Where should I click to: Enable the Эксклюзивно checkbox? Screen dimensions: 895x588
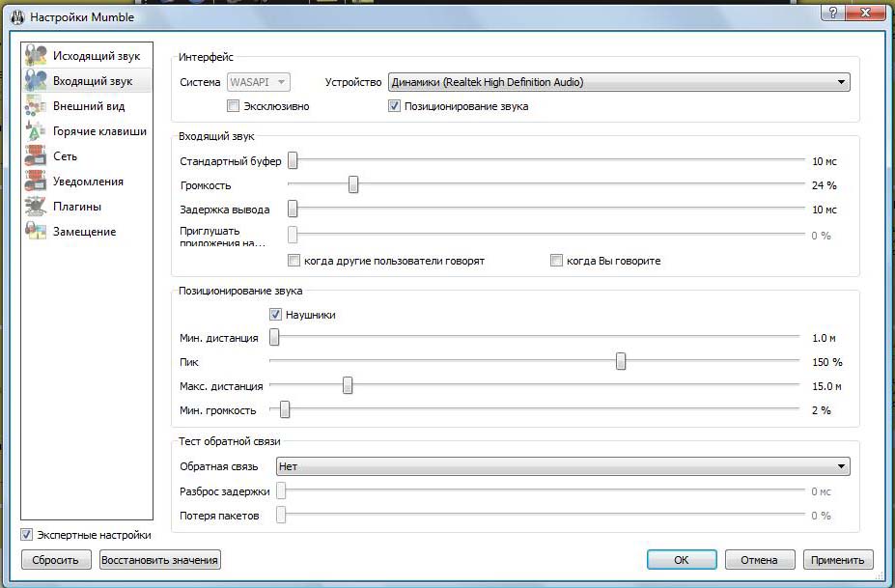point(233,106)
